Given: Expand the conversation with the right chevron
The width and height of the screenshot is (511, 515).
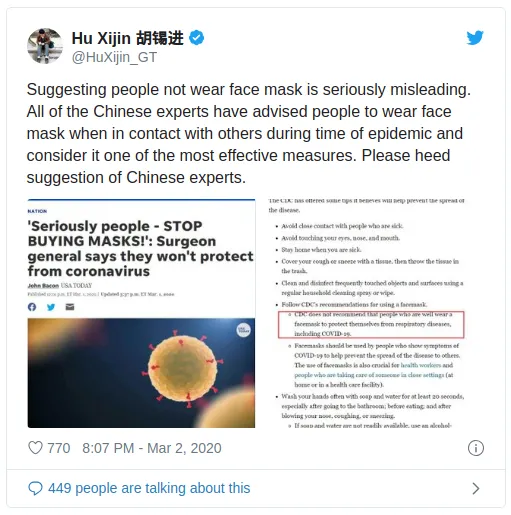Looking at the screenshot, I should coord(476,488).
